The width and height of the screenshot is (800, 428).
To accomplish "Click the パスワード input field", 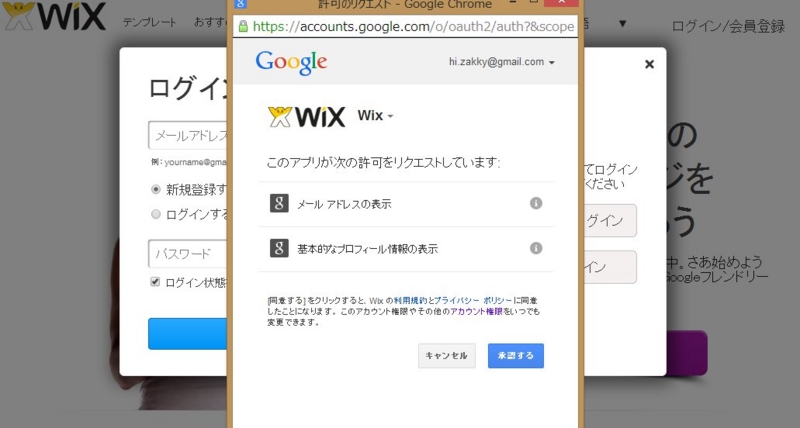I will (x=188, y=254).
